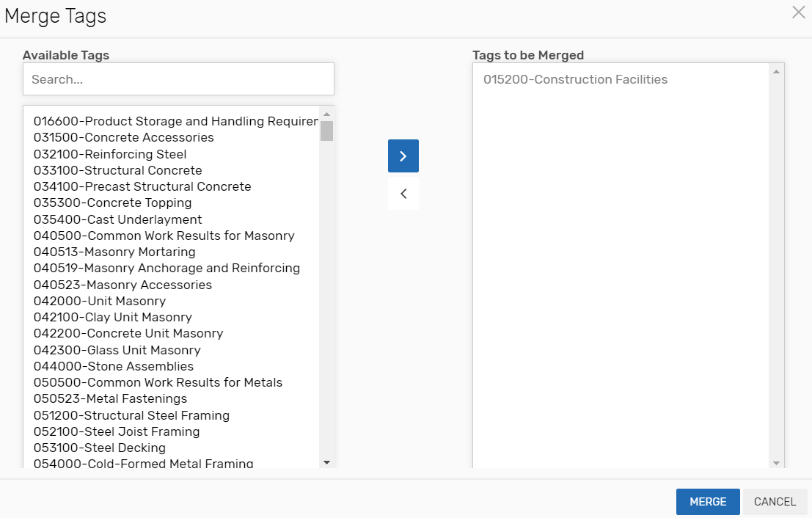Select 015200-Construction Facilities in merged list
The height and width of the screenshot is (518, 812).
tap(575, 79)
